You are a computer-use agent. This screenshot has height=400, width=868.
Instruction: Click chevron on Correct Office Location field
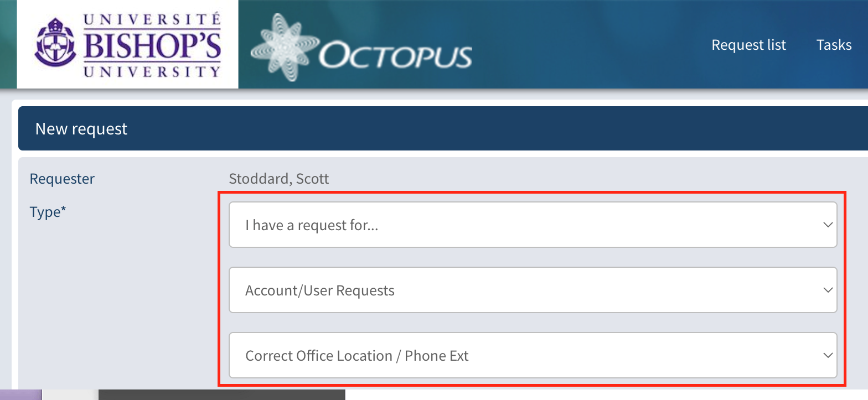pyautogui.click(x=828, y=355)
